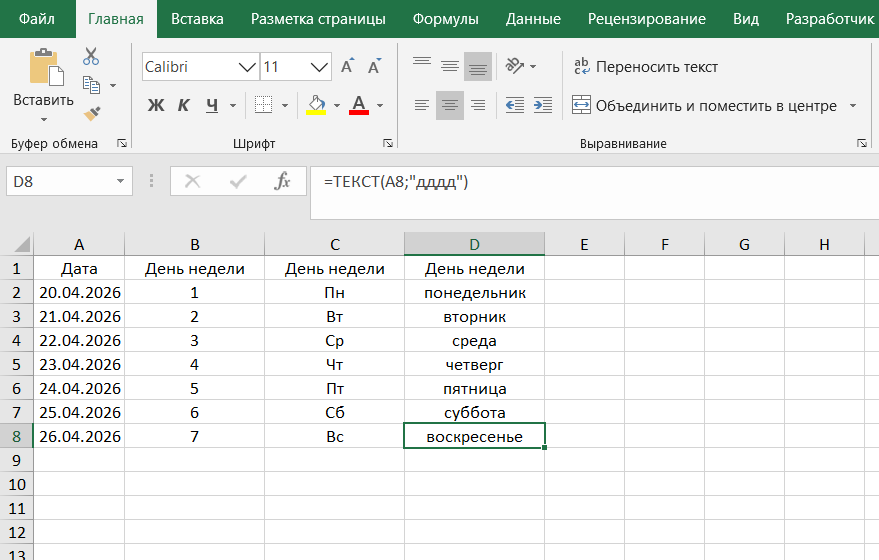Image resolution: width=879 pixels, height=560 pixels.
Task: Open text orientation dropdown arrow
Action: click(533, 67)
